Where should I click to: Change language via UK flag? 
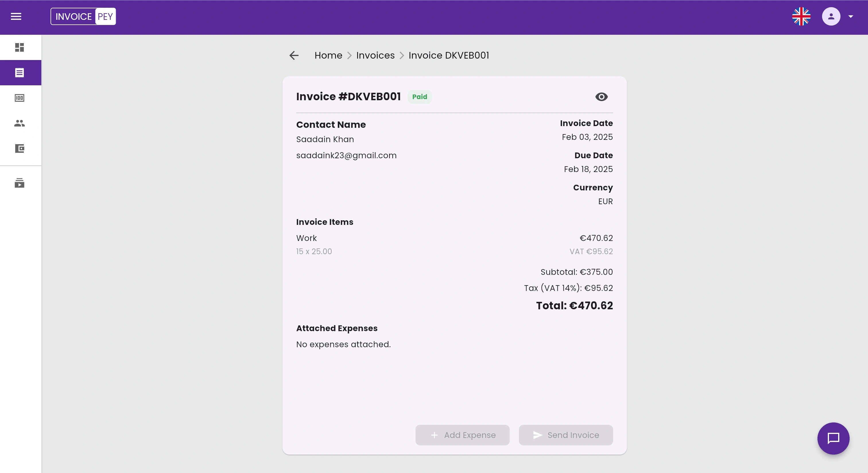coord(801,16)
